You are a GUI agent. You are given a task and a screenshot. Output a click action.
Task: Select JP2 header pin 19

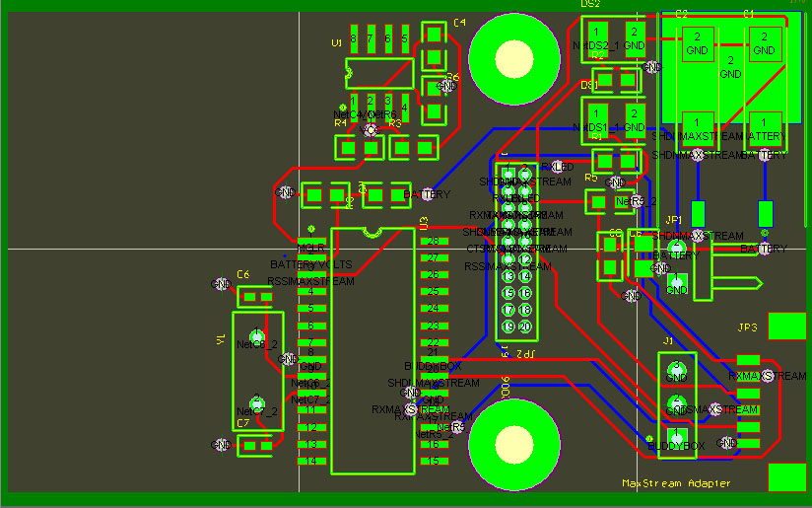(x=508, y=327)
